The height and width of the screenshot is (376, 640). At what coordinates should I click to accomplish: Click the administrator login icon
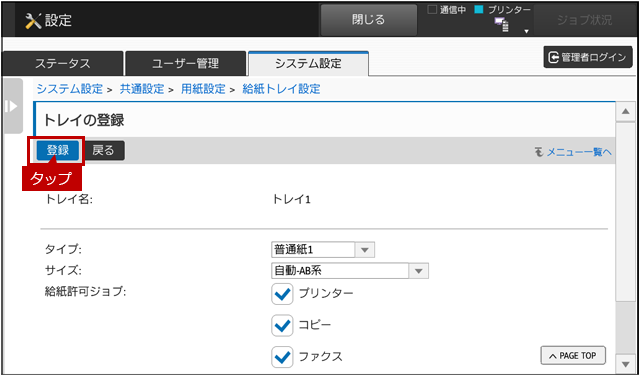(553, 58)
